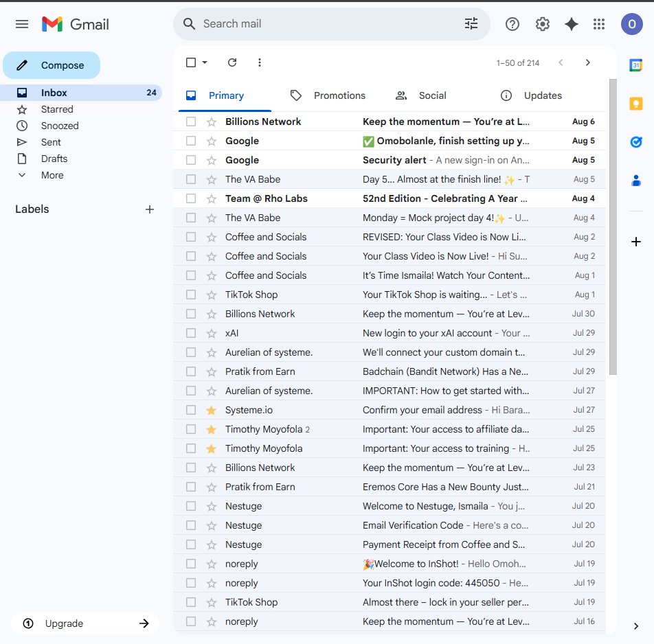This screenshot has height=644, width=654.
Task: Open Google apps grid icon
Action: point(599,24)
